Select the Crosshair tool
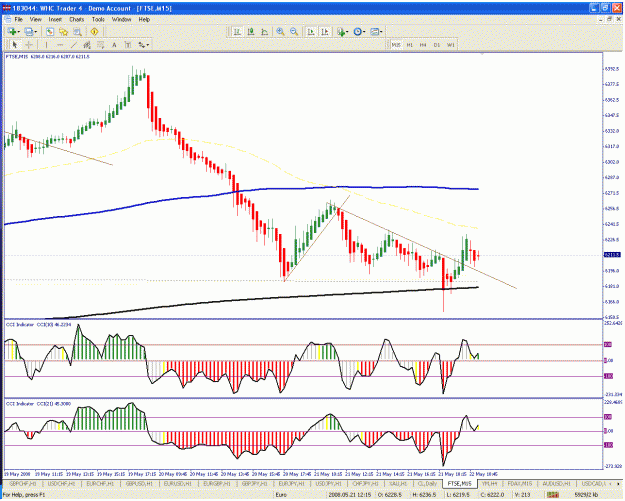 (29, 45)
